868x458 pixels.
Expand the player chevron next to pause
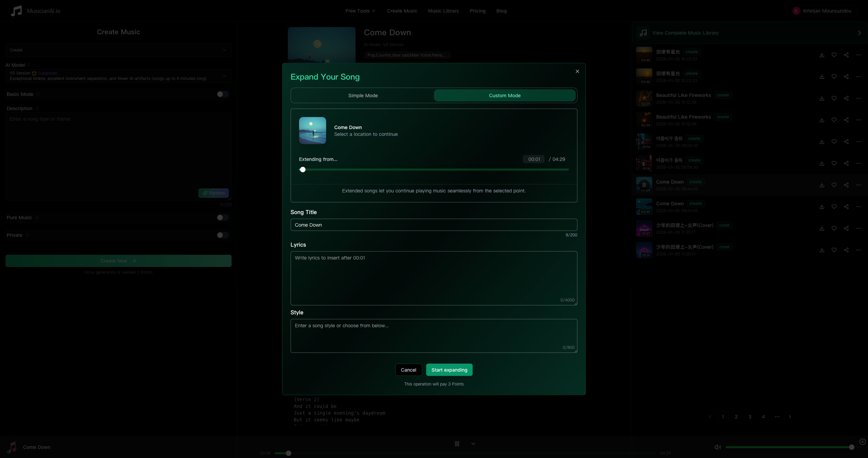(x=473, y=444)
